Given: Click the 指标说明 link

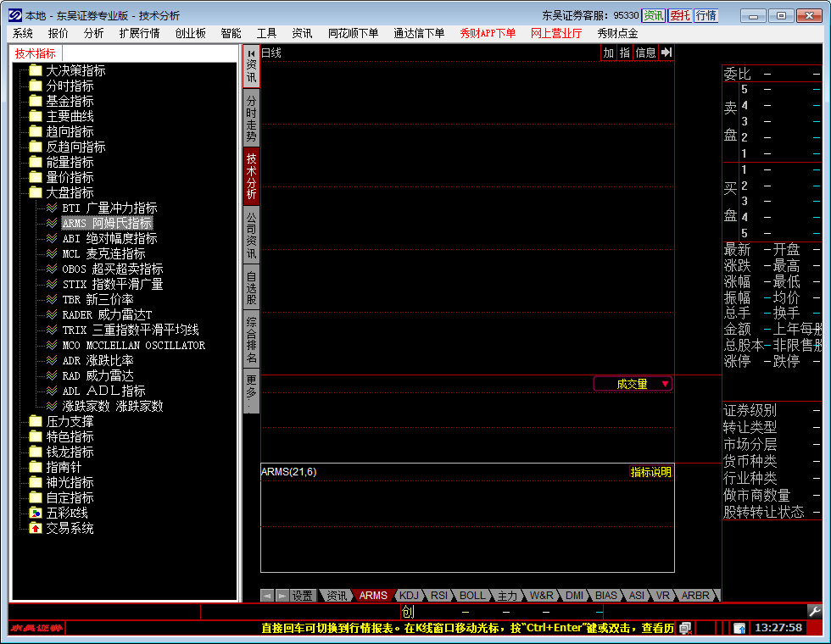Looking at the screenshot, I should click(650, 472).
